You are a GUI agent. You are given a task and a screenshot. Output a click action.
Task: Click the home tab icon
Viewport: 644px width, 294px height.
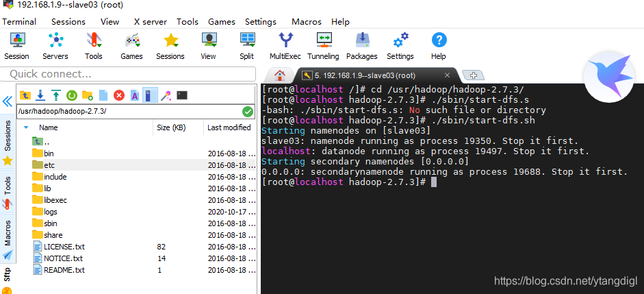click(x=280, y=75)
